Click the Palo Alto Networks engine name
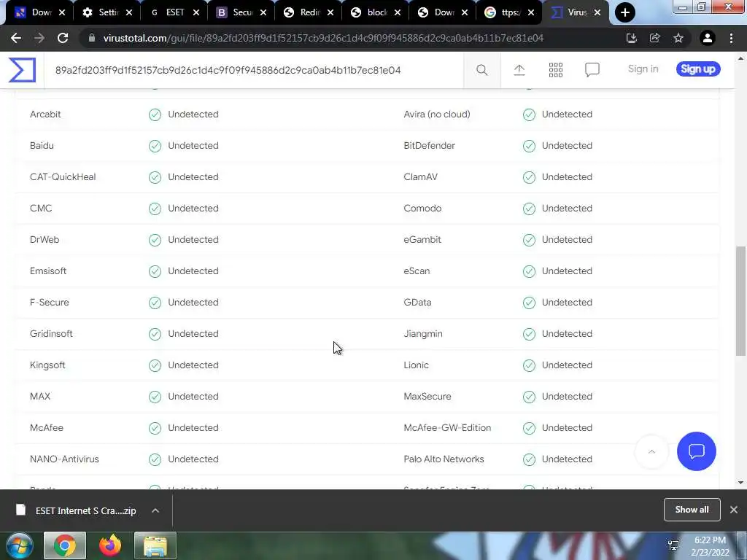Image resolution: width=747 pixels, height=560 pixels. tap(444, 459)
